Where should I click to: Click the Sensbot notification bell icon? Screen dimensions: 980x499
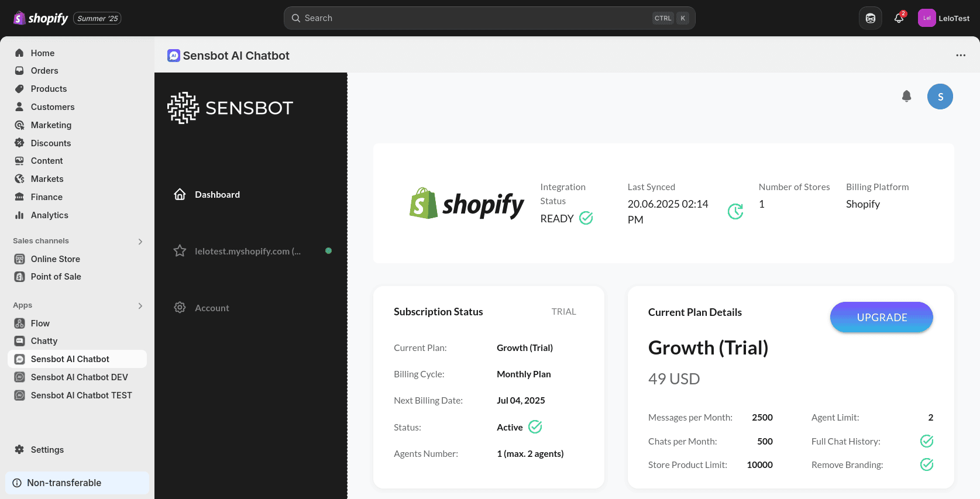[906, 96]
